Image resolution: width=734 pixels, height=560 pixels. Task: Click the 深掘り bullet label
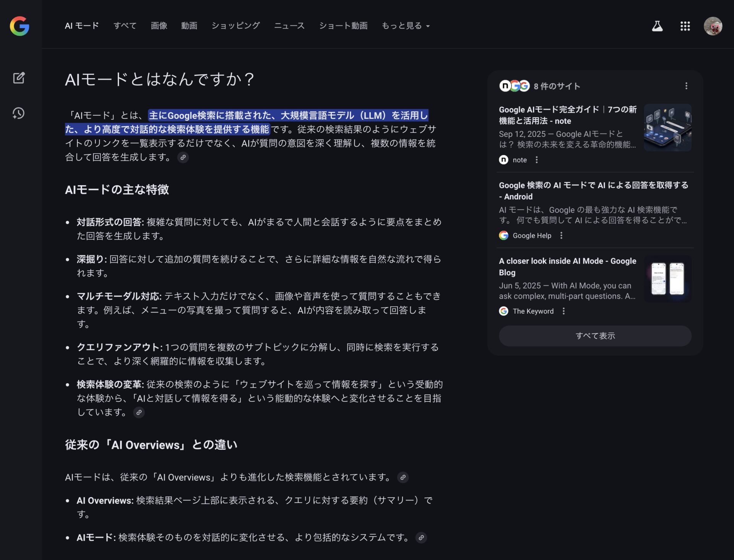point(92,259)
